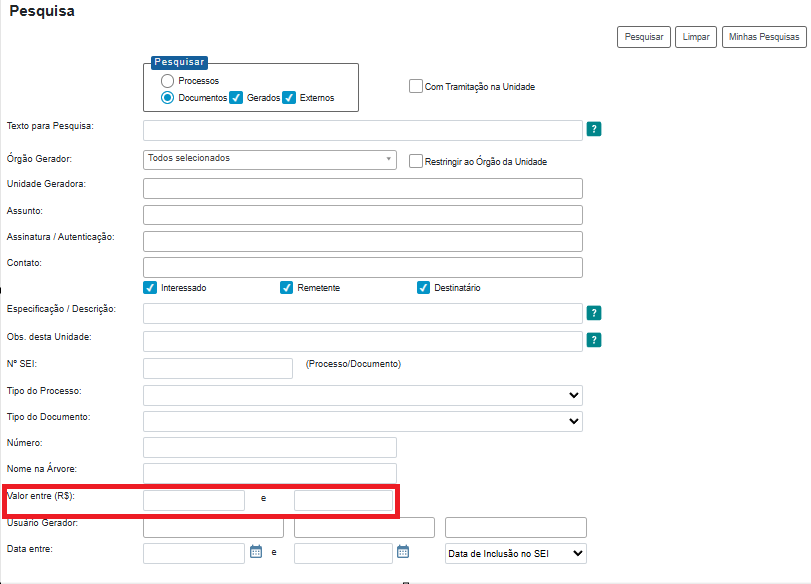Image resolution: width=811 pixels, height=584 pixels.
Task: Uncheck the Remetente checkbox
Action: [287, 288]
